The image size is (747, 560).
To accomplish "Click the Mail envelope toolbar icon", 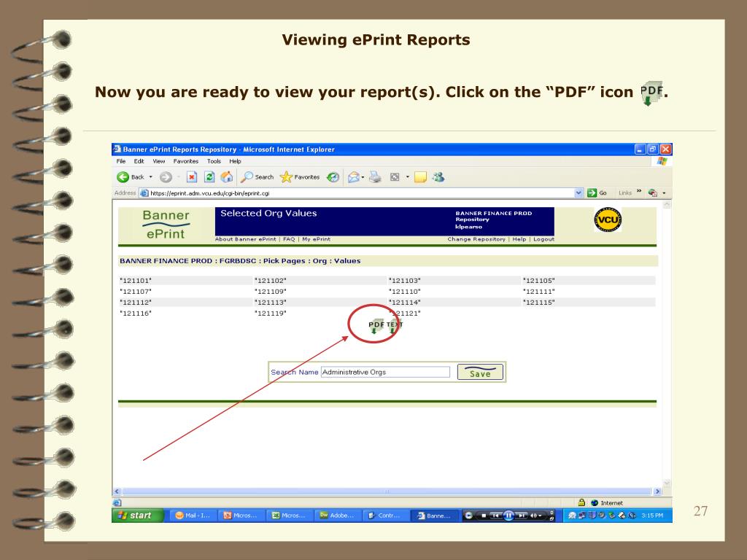I will (x=354, y=177).
